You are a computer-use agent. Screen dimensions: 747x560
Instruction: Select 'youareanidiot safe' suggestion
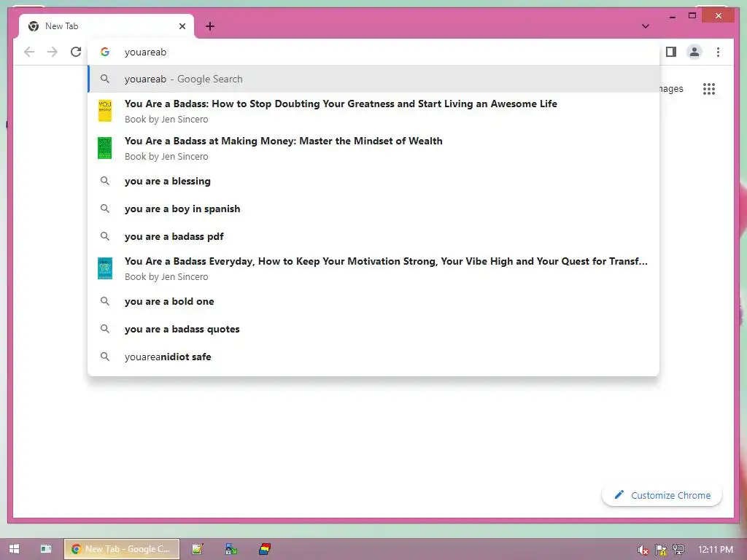(x=373, y=357)
